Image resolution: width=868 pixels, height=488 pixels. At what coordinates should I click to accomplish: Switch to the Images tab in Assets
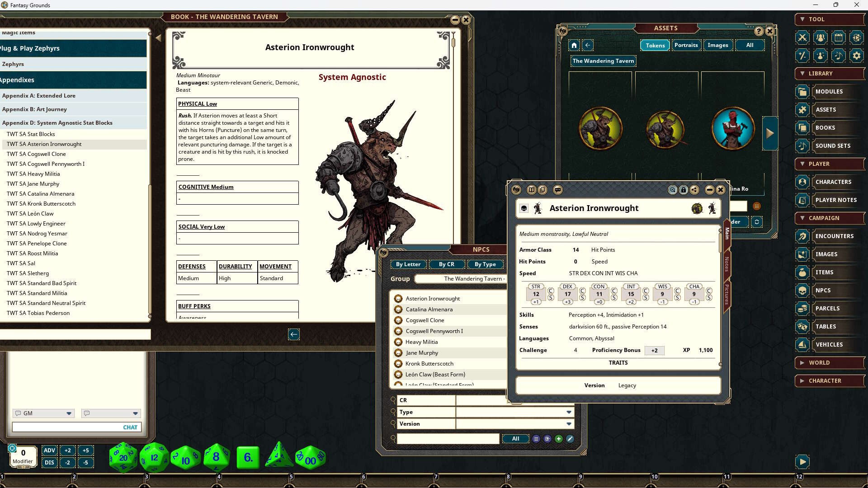(718, 45)
